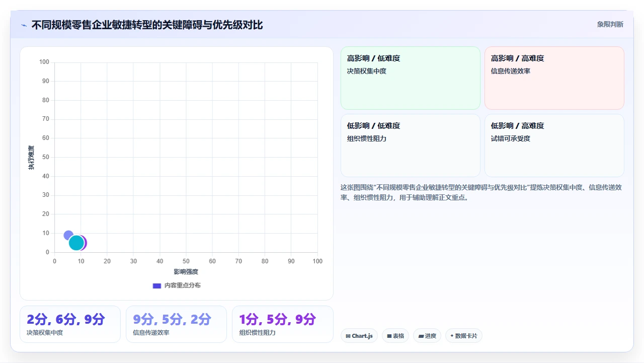
Task: Click the 内容重点分布 legend label
Action: (182, 285)
